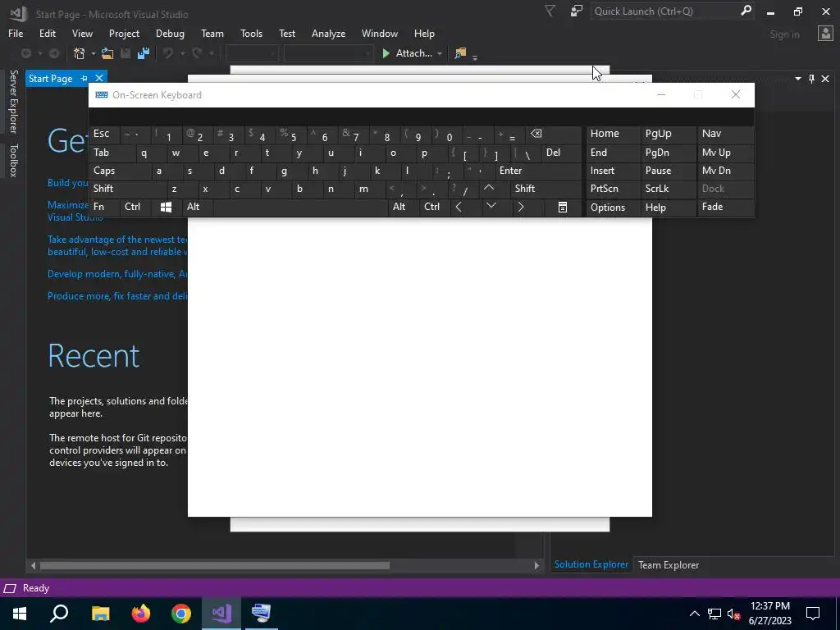Open the Edit menu
This screenshot has width=840, height=630.
click(x=47, y=33)
